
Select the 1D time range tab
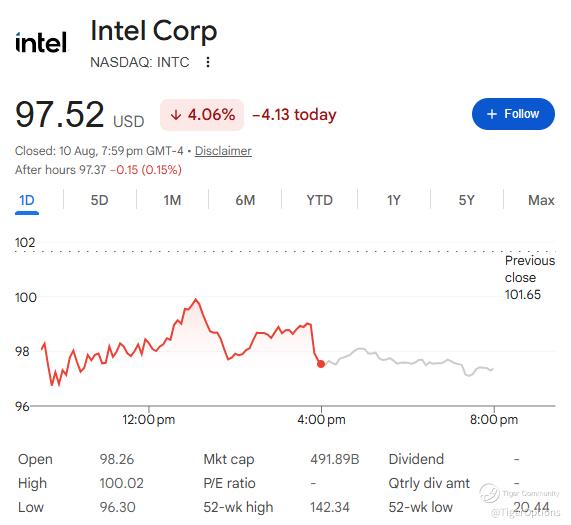pos(27,201)
